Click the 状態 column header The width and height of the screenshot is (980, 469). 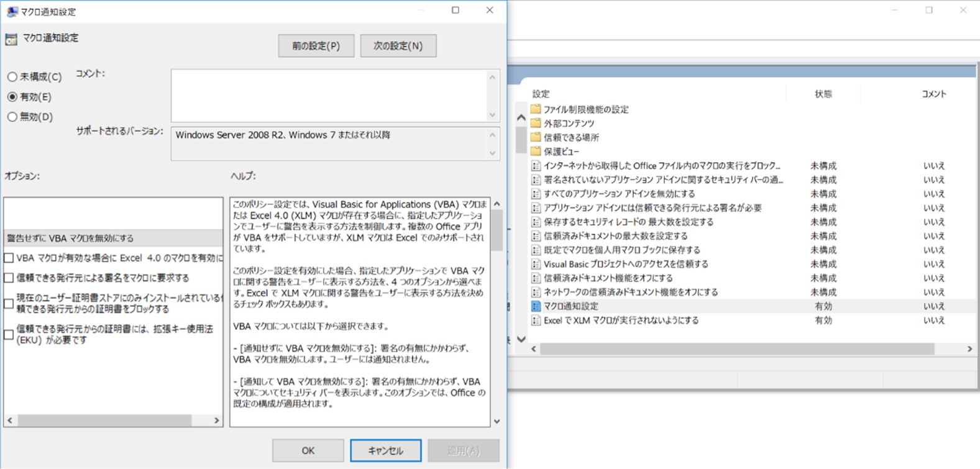coord(823,94)
